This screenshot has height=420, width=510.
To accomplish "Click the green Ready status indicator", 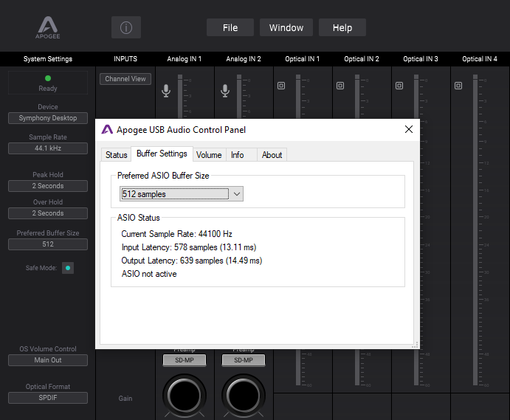I will coord(48,78).
